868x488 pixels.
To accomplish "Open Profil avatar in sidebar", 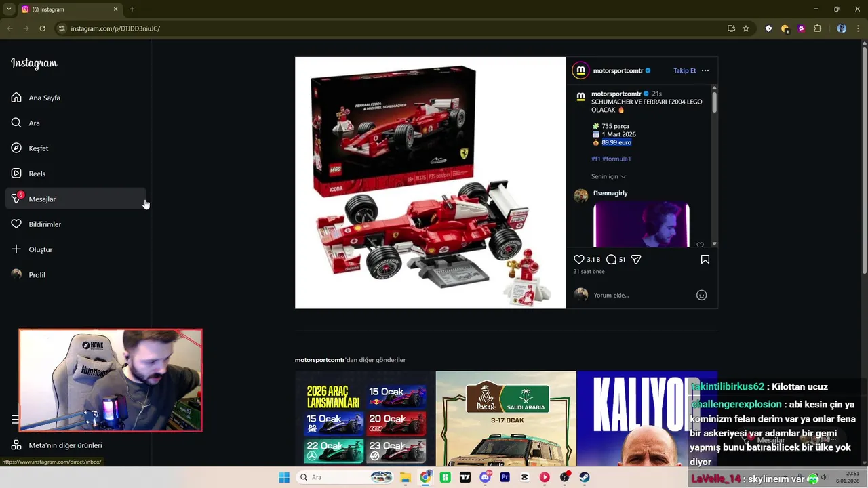I will click(x=16, y=274).
